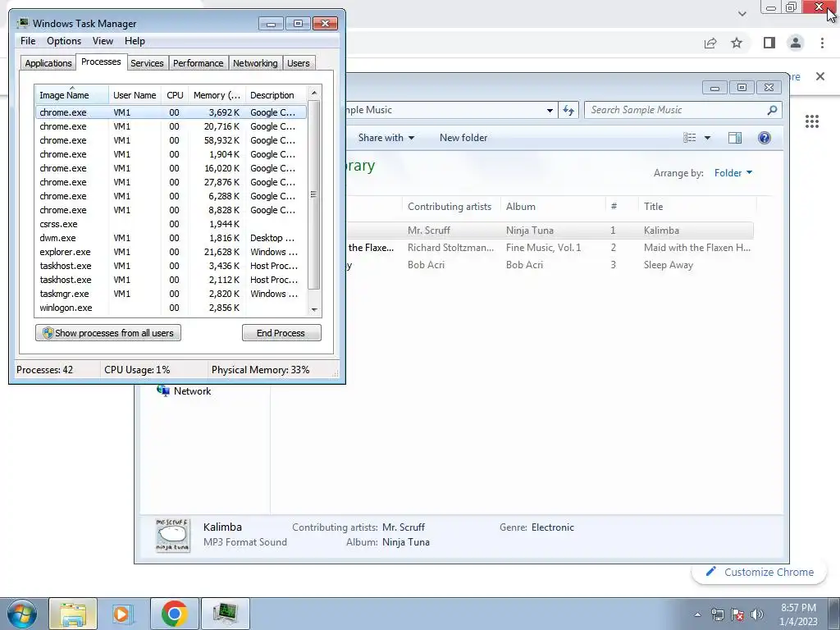Viewport: 840px width, 630px height.
Task: Click the Ninja Tuna album art thumbnail
Action: point(172,535)
